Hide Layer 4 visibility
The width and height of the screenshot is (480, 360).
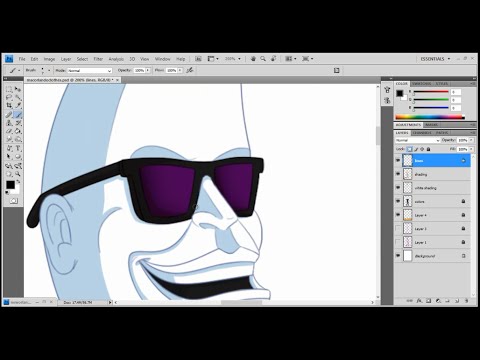398,215
